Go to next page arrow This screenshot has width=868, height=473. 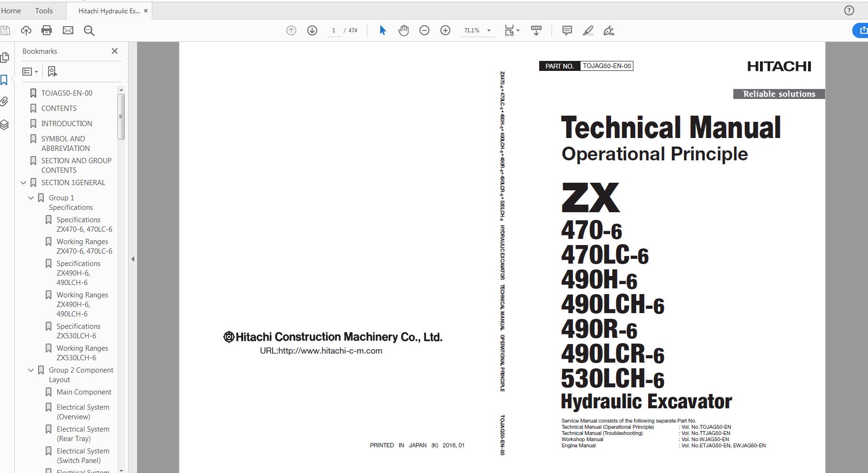[312, 30]
